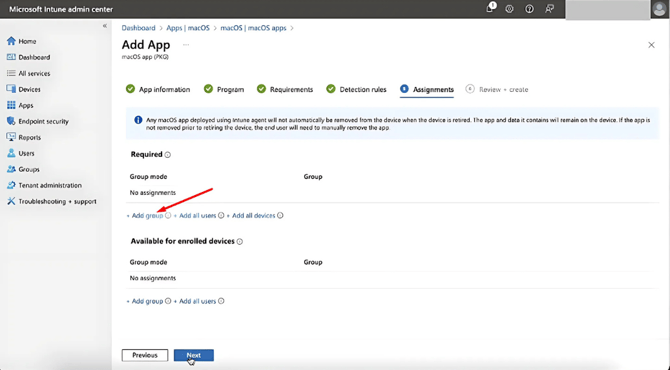Click Microsoft Intune admin center title
Screen dimensions: 670x370
tap(61, 9)
